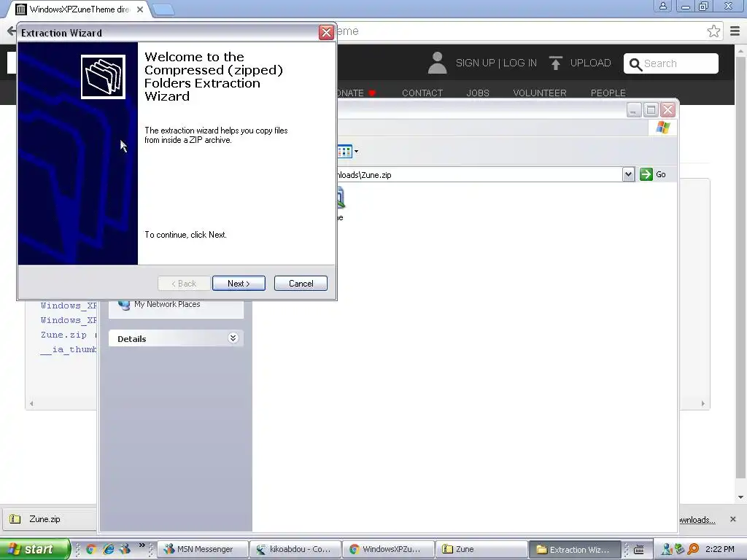
Task: Click SIGN UP on Internet Archive
Action: [475, 63]
